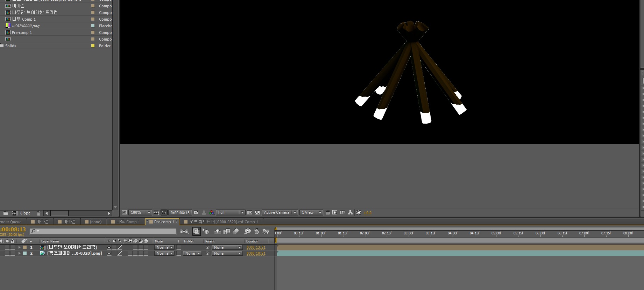Open TrkMat None dropdown for layer 2
644x290 pixels.
tap(192, 253)
